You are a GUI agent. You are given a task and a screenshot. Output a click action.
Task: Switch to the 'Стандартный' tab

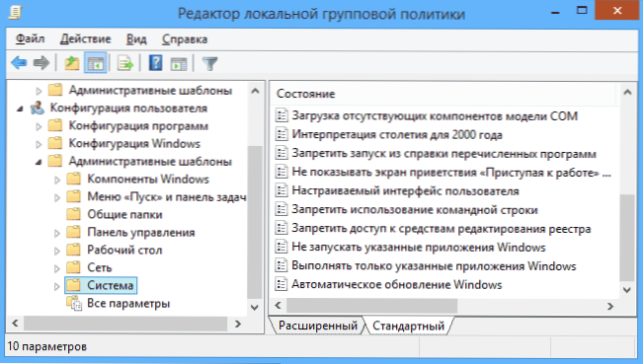409,326
